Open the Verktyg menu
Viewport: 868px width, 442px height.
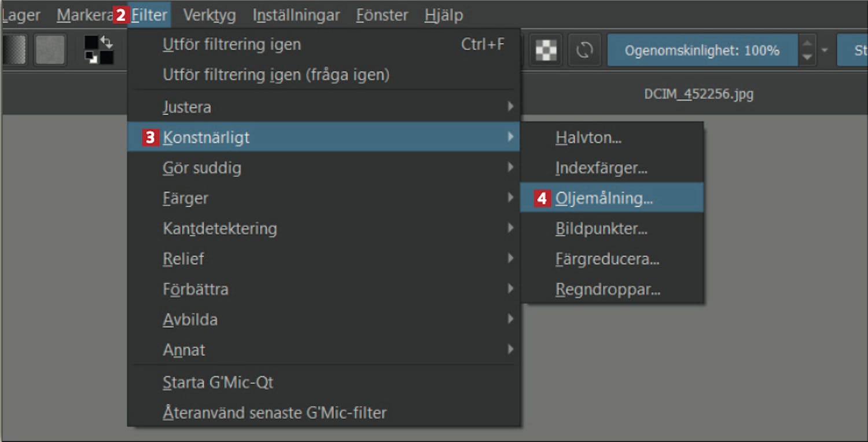209,15
